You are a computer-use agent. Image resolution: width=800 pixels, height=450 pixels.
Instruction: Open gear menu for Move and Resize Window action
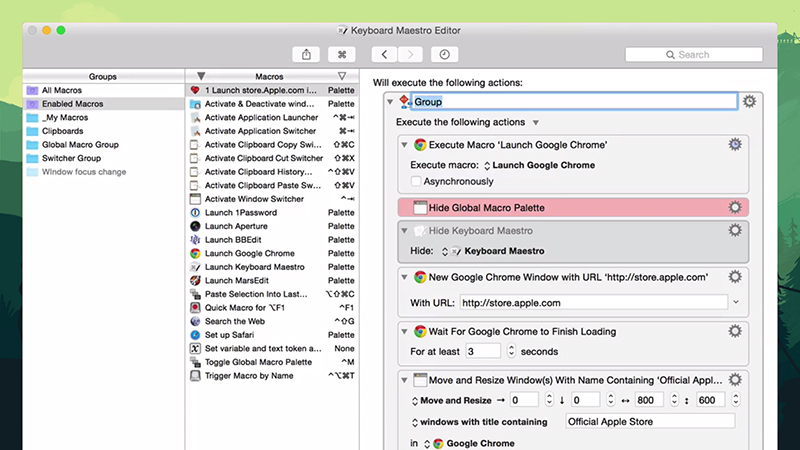(x=735, y=380)
